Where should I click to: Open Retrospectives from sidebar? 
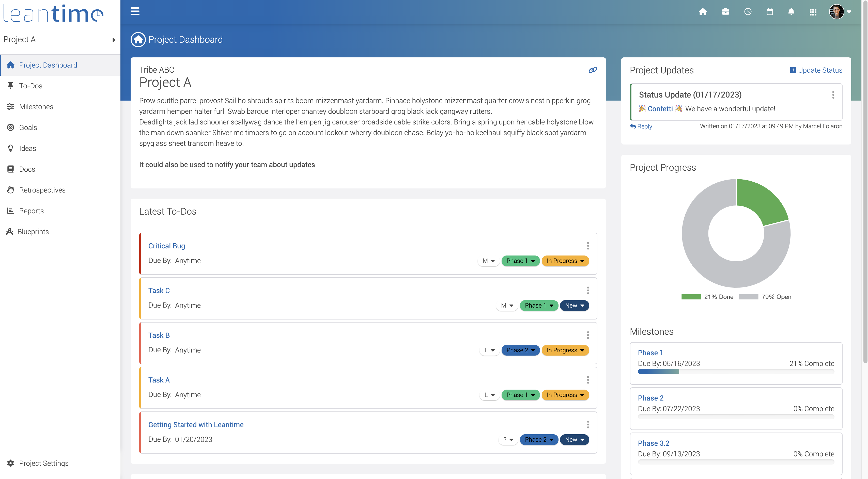coord(42,190)
